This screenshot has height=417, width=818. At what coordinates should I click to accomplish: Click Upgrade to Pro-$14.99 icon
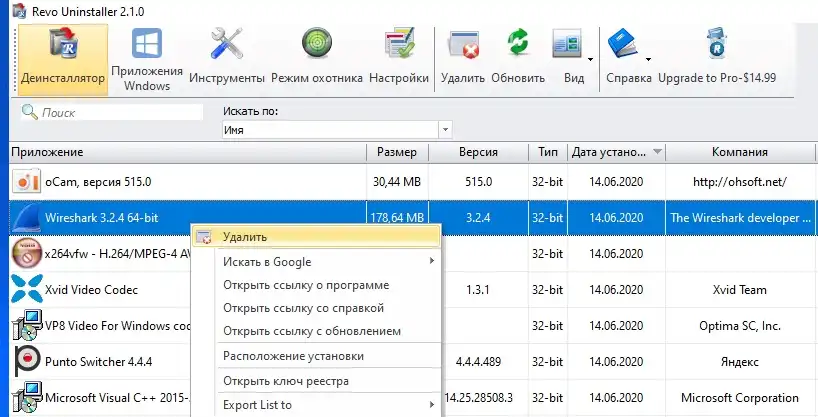pos(717,43)
